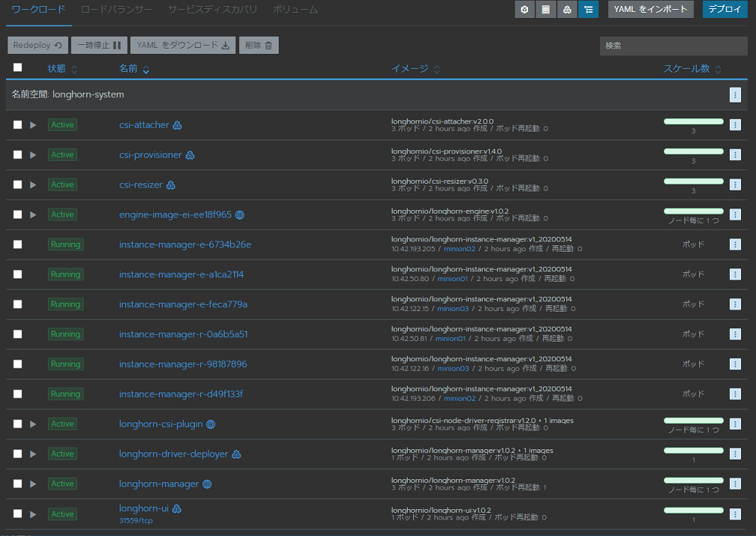This screenshot has height=536, width=756.
Task: Sort table by 状態 column
Action: [x=62, y=69]
